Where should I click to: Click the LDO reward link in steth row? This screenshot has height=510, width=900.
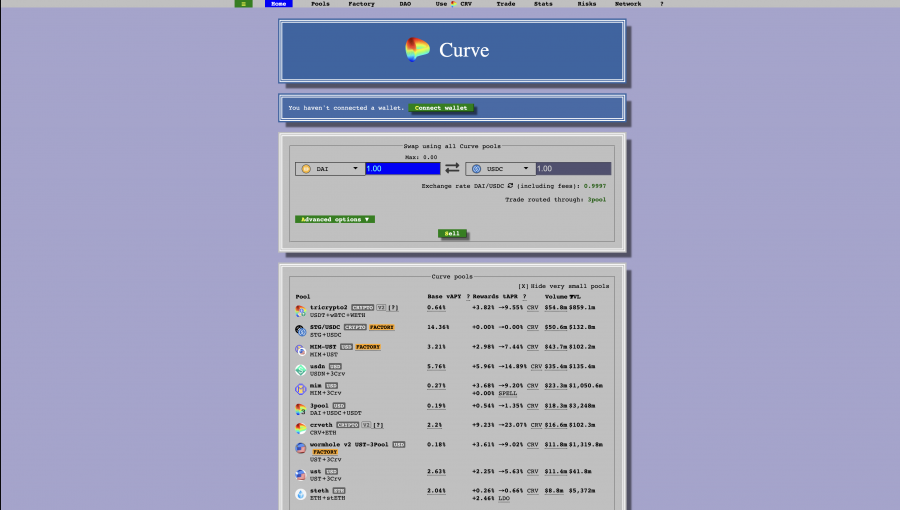pos(504,499)
